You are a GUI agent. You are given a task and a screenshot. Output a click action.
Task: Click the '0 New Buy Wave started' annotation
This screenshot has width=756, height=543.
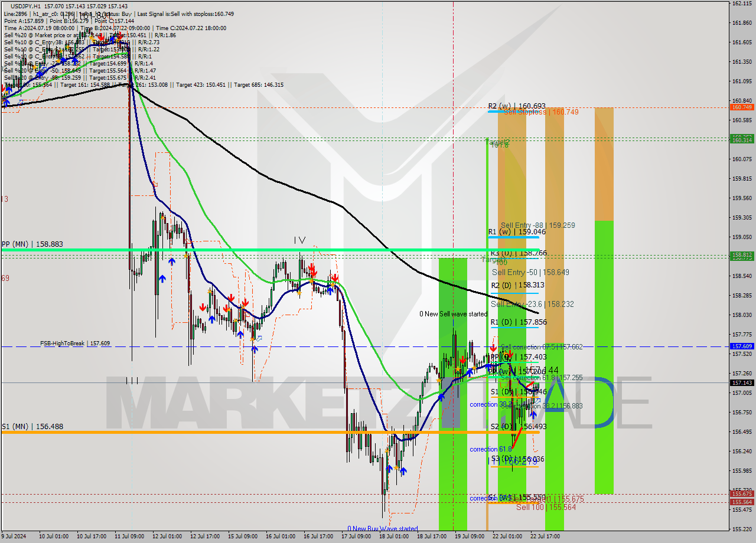[x=383, y=529]
